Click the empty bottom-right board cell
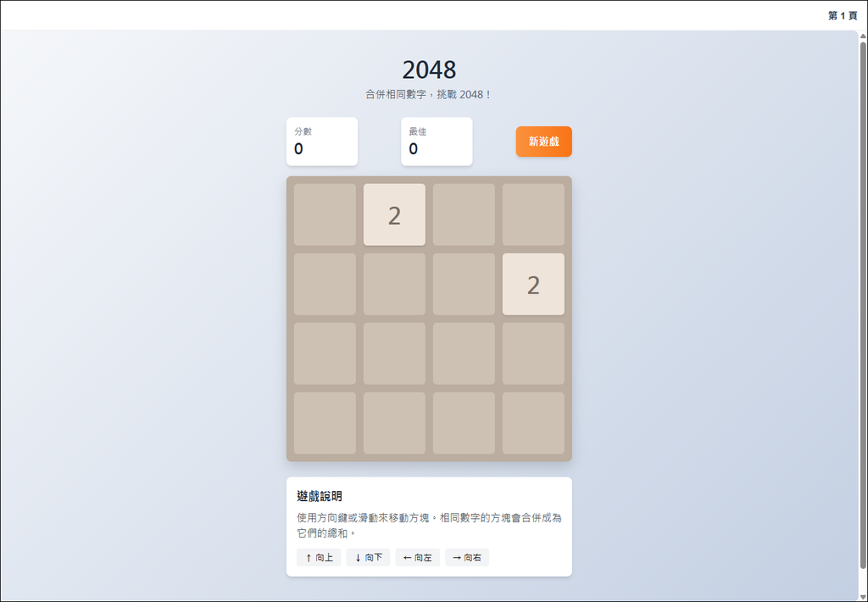 coord(533,423)
